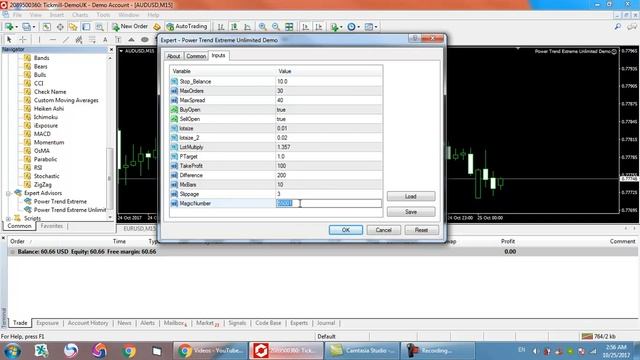Click the Zoom In magnifier icon
This screenshot has width=640, height=360.
[x=262, y=27]
